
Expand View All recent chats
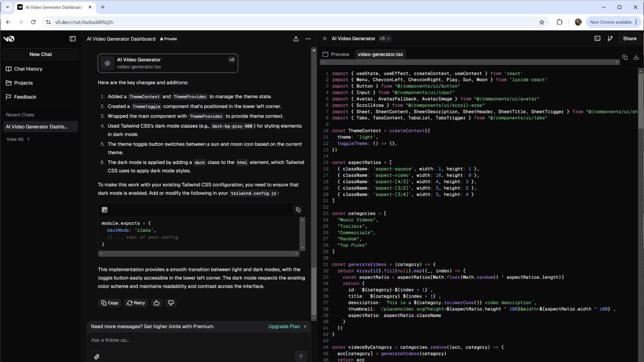point(18,139)
